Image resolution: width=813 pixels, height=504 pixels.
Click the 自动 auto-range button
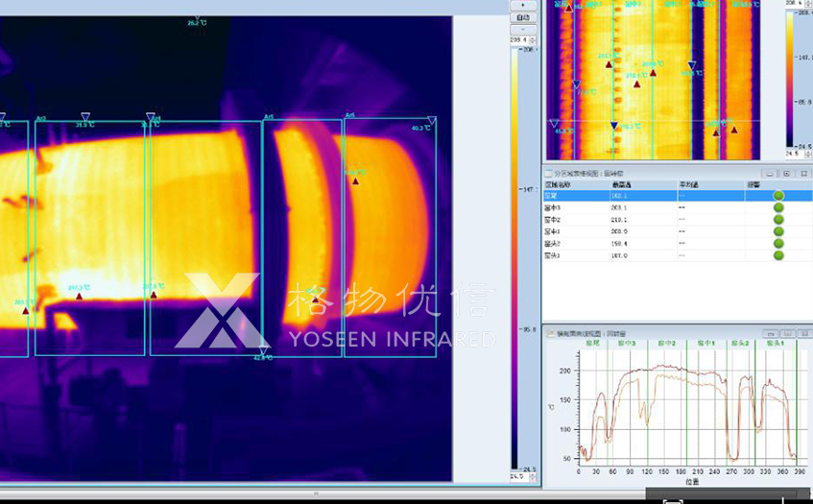(522, 17)
